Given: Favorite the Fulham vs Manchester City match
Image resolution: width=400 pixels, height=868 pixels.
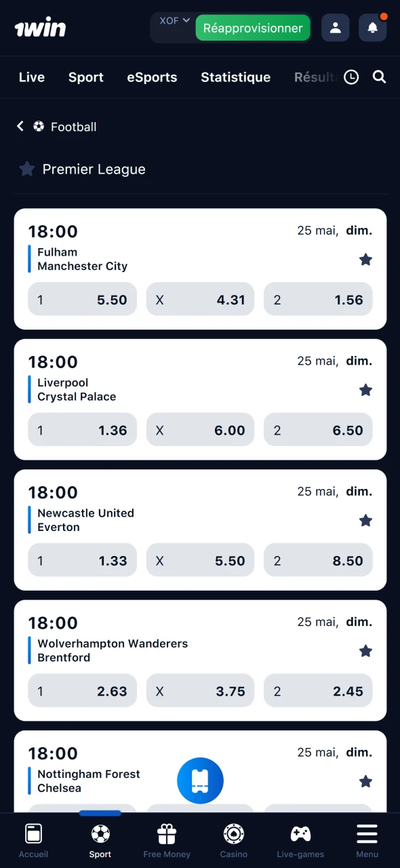Looking at the screenshot, I should pos(365,259).
